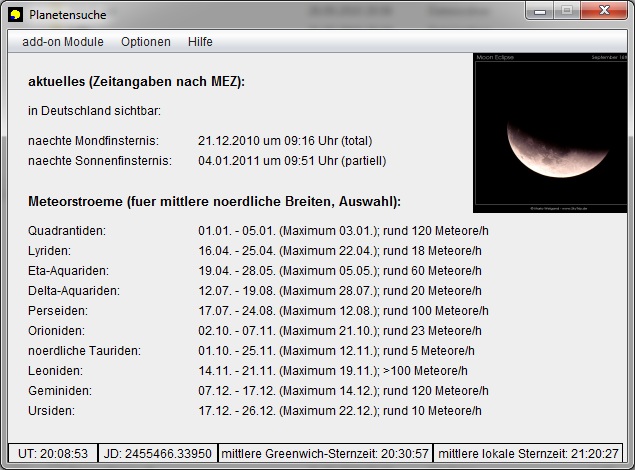
Task: Maximize the Planetensuche window
Action: tap(567, 11)
